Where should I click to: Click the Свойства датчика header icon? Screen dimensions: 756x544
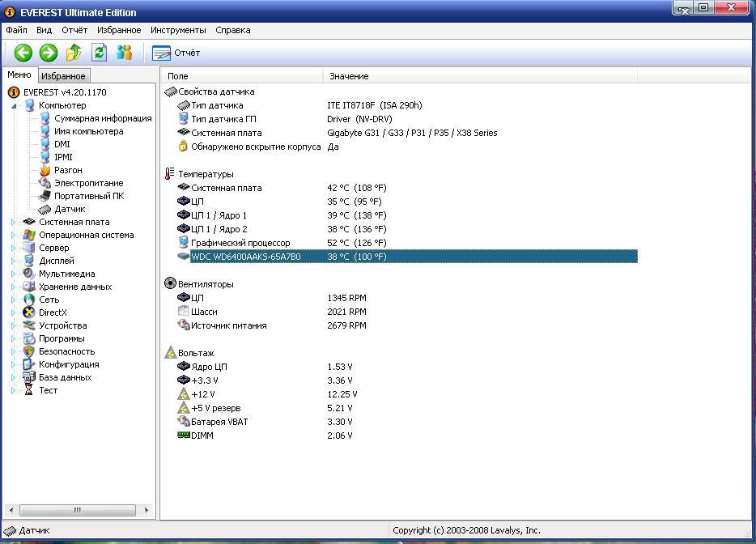click(171, 91)
